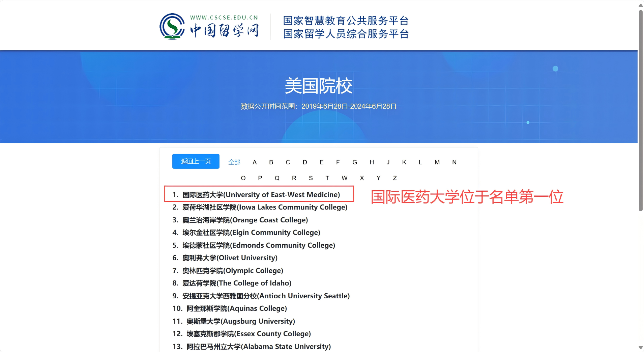Open The College of Idaho entry

click(237, 283)
